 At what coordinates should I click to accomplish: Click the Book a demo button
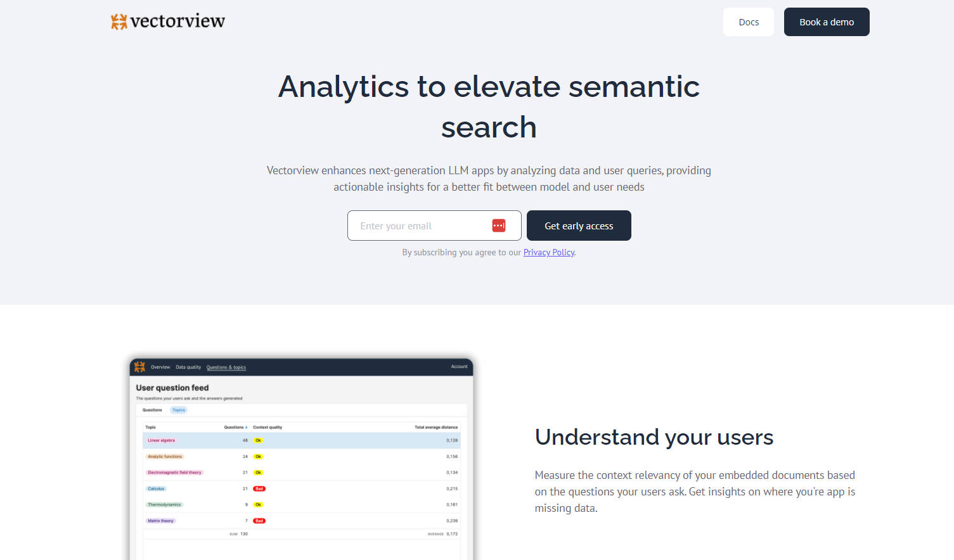(826, 22)
